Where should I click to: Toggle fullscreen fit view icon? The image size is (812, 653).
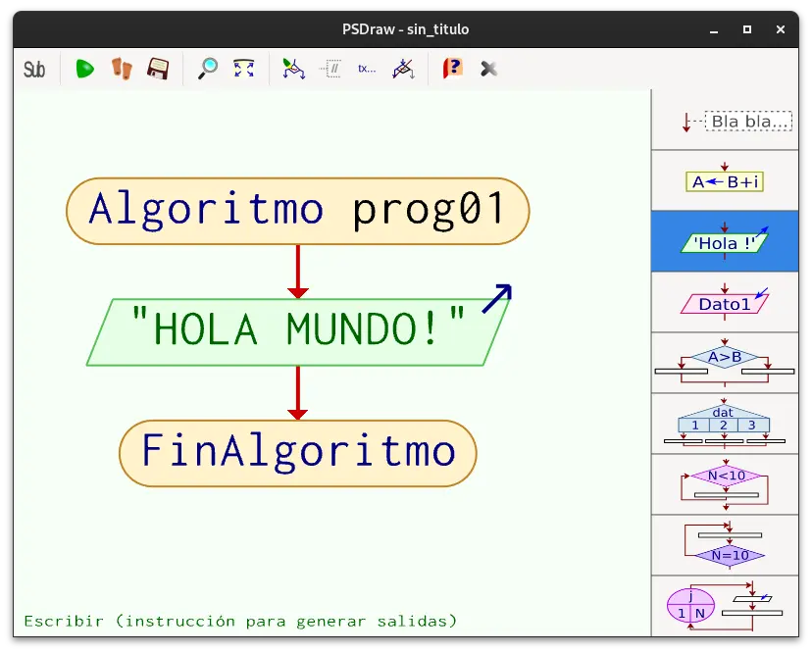[x=244, y=69]
